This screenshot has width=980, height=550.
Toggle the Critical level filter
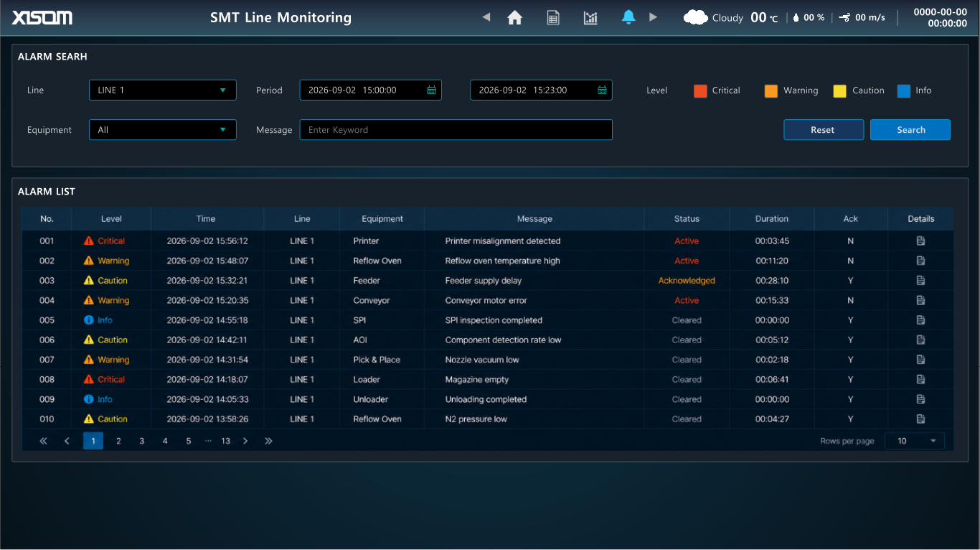pos(717,90)
